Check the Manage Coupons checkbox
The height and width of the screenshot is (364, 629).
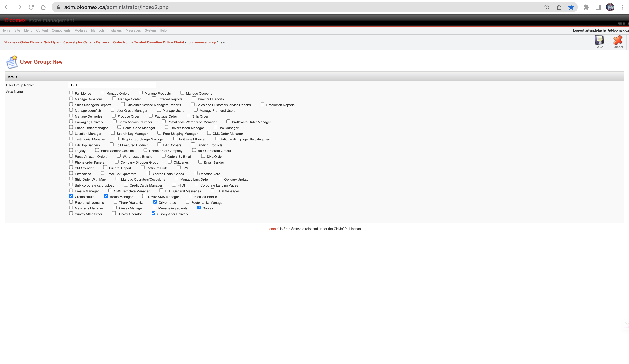(182, 93)
